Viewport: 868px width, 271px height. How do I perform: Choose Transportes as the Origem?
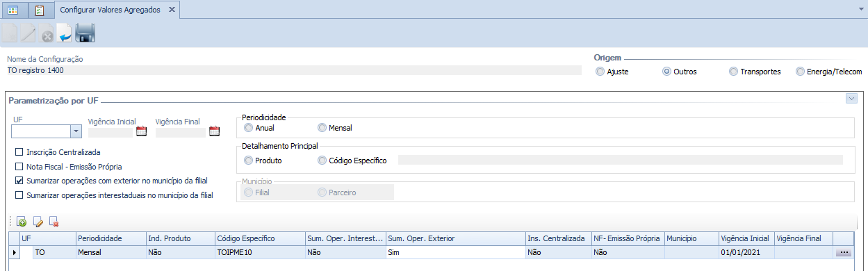point(733,72)
